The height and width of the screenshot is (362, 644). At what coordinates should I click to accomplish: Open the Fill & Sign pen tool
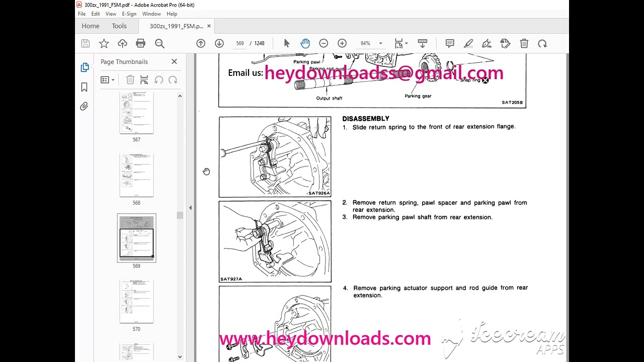click(487, 44)
